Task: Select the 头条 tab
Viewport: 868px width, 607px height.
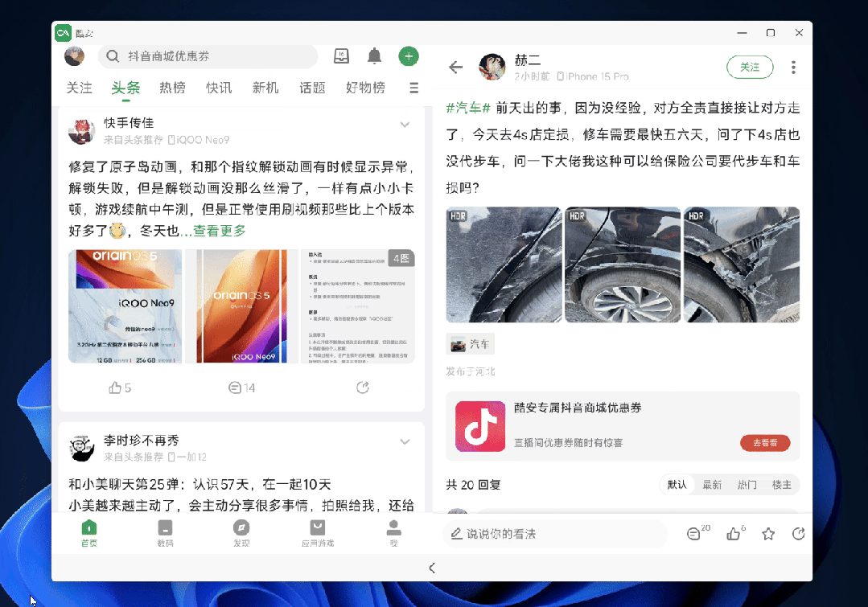Action: pos(125,88)
